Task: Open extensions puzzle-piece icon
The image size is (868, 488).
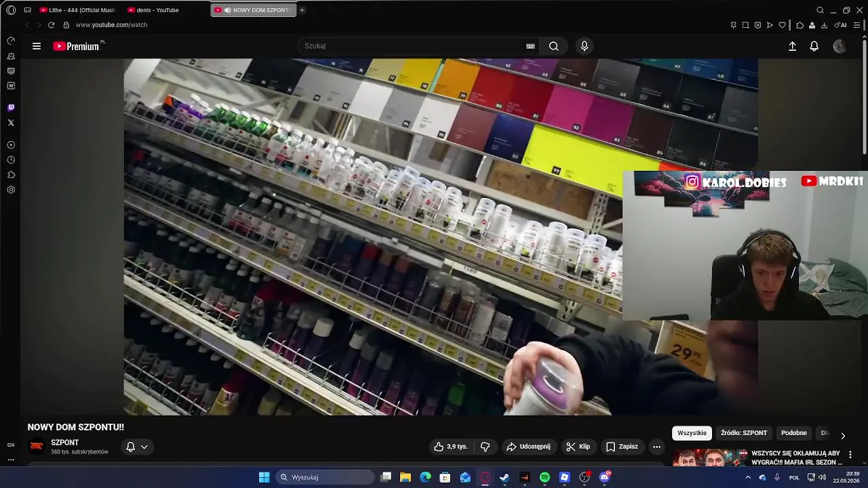Action: [x=800, y=25]
